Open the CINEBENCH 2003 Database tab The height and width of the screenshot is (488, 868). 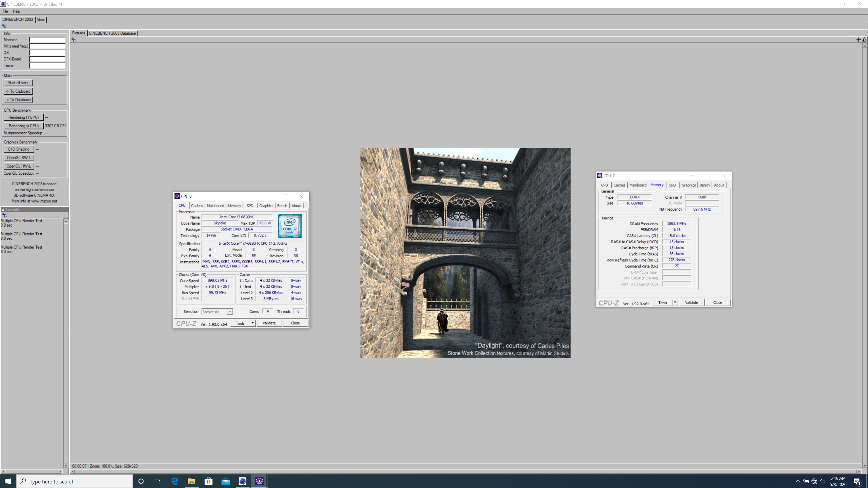coord(112,33)
